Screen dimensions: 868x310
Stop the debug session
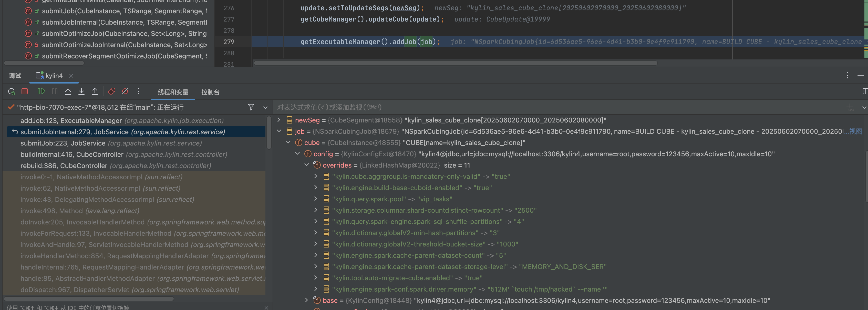(25, 91)
